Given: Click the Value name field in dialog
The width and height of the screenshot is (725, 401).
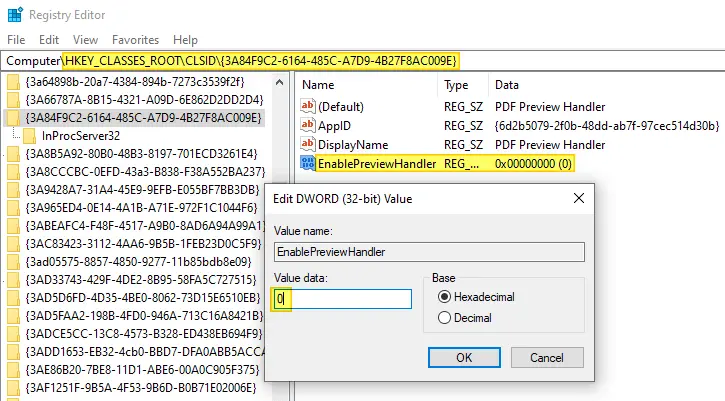Looking at the screenshot, I should 429,252.
